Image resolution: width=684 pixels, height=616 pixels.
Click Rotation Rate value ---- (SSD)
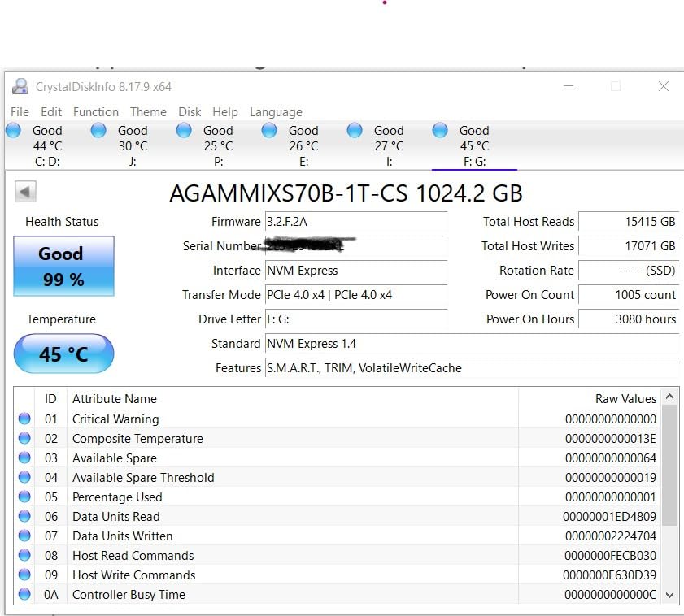click(629, 271)
